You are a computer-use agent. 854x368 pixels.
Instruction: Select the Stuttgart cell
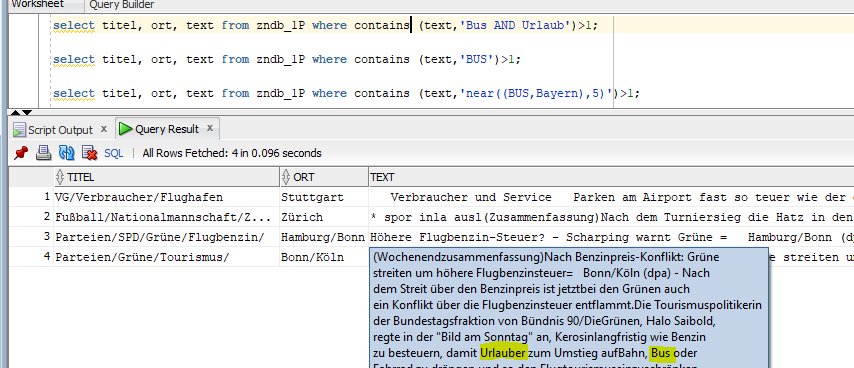tap(324, 197)
